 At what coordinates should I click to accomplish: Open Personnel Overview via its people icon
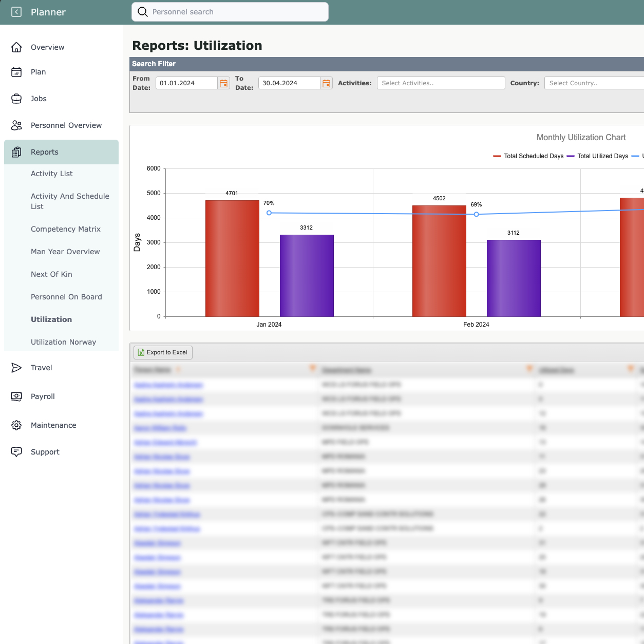tap(16, 125)
